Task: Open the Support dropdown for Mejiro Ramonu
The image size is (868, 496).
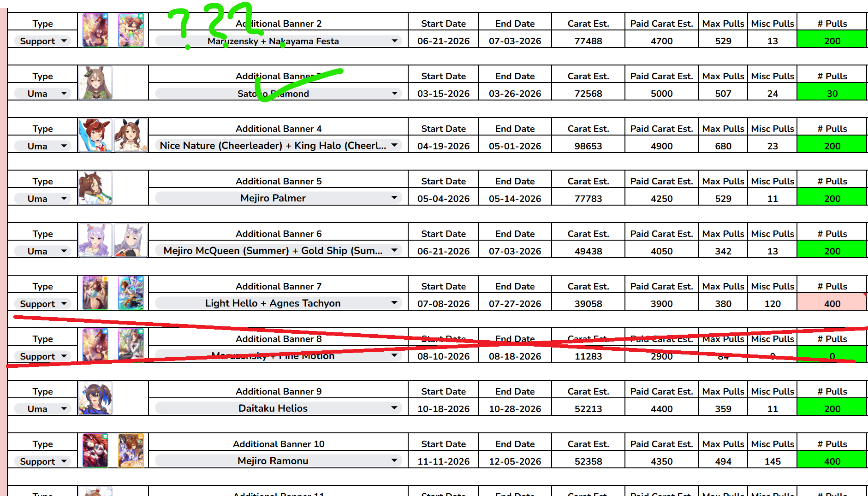Action: [43, 461]
